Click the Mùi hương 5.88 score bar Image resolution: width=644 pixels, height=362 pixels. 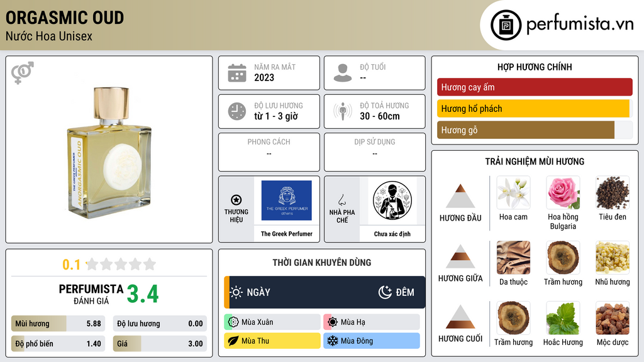(58, 324)
